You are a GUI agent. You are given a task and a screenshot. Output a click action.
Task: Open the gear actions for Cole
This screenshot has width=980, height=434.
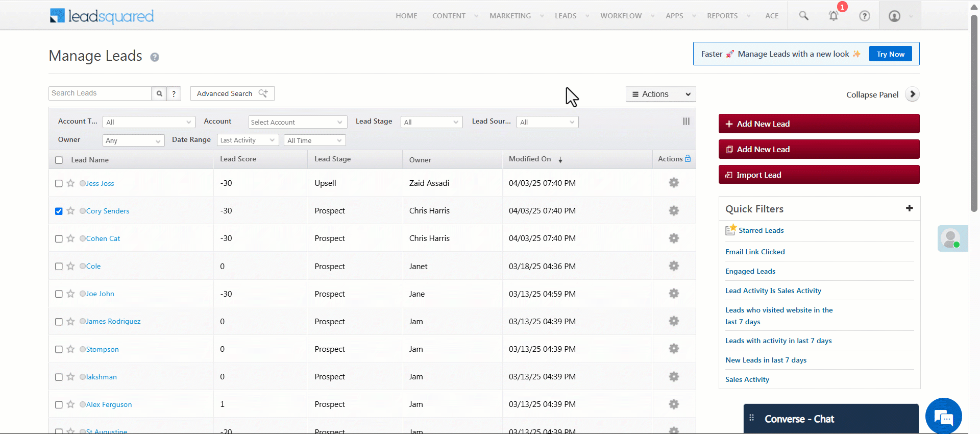tap(674, 266)
